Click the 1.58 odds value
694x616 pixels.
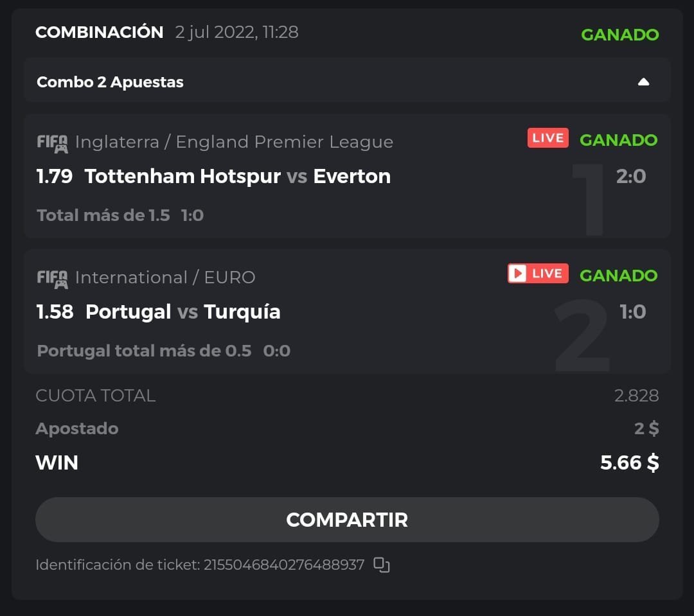pos(55,312)
